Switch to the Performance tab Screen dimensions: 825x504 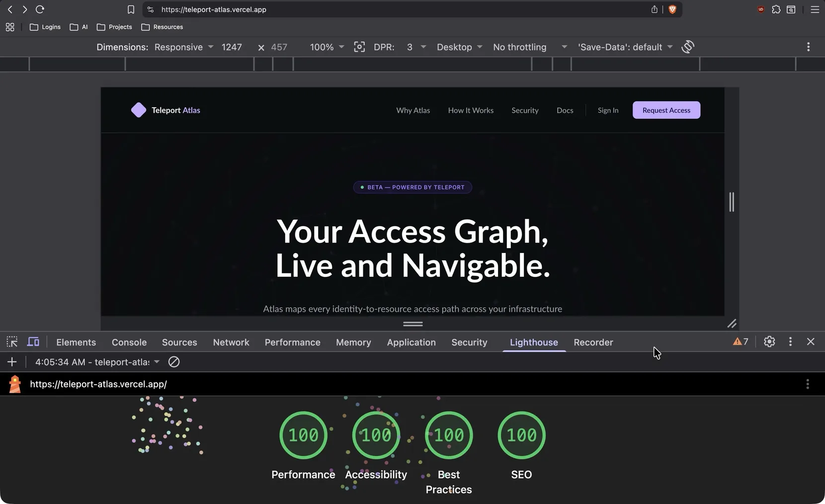[x=293, y=342]
